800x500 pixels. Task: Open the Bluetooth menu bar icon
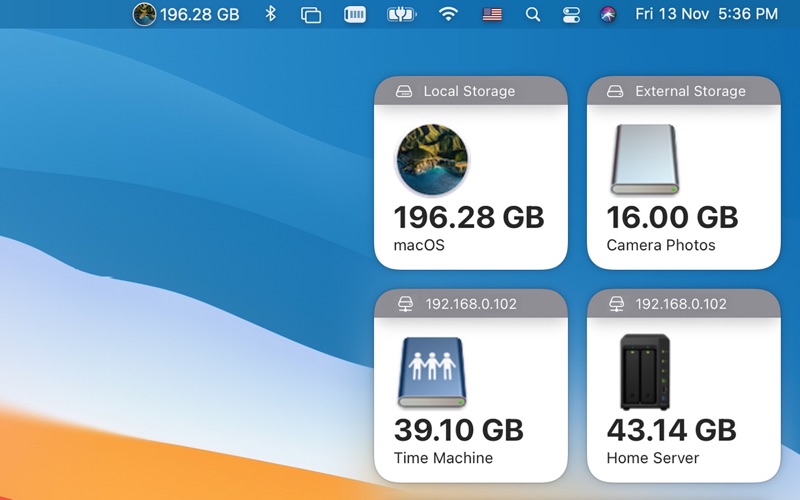point(270,14)
